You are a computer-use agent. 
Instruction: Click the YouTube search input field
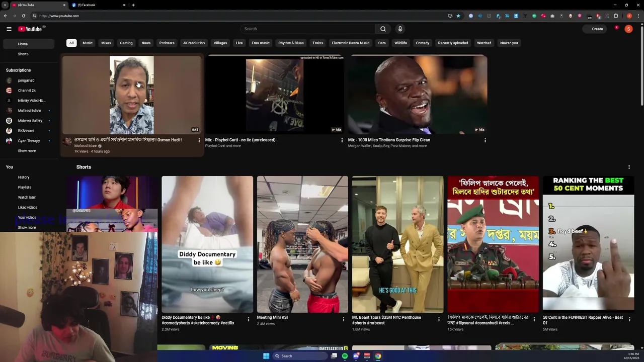click(307, 29)
